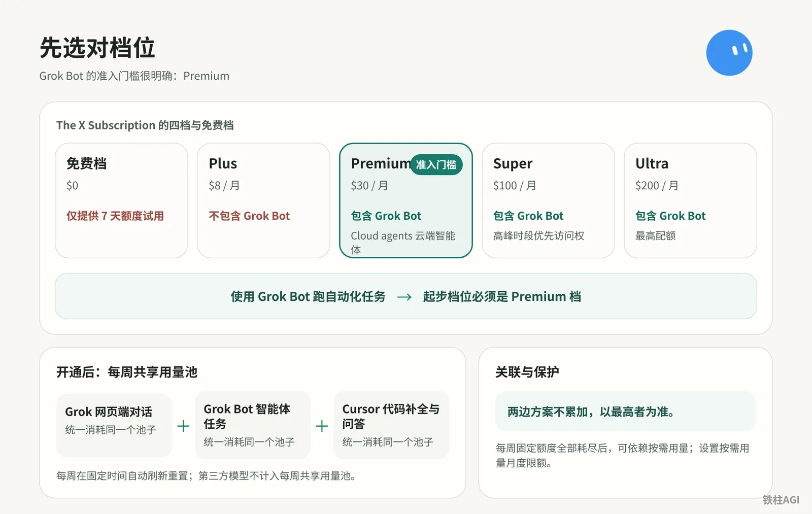The image size is (812, 514).
Task: Select the heading "关联与保护"
Action: (527, 372)
